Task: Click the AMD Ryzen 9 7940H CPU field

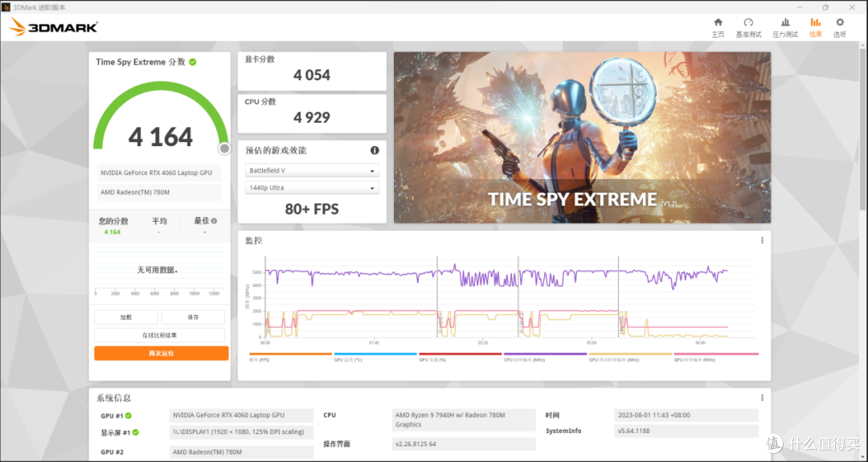Action: click(464, 420)
